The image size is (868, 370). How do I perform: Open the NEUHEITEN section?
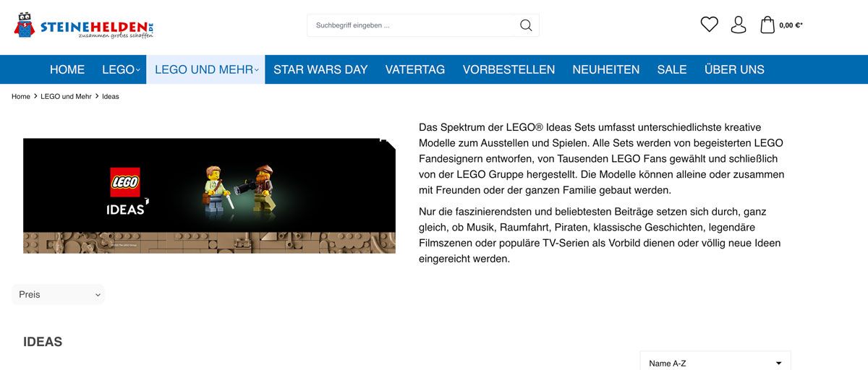pos(606,69)
